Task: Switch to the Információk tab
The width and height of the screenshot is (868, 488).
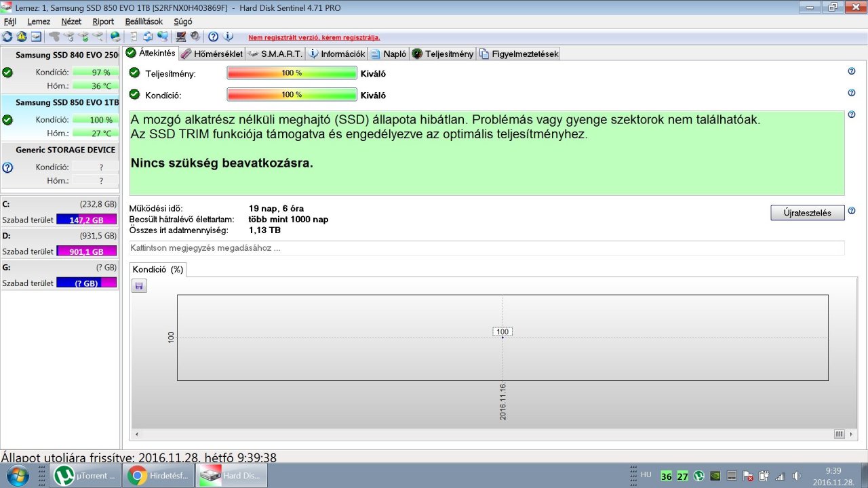Action: [337, 54]
